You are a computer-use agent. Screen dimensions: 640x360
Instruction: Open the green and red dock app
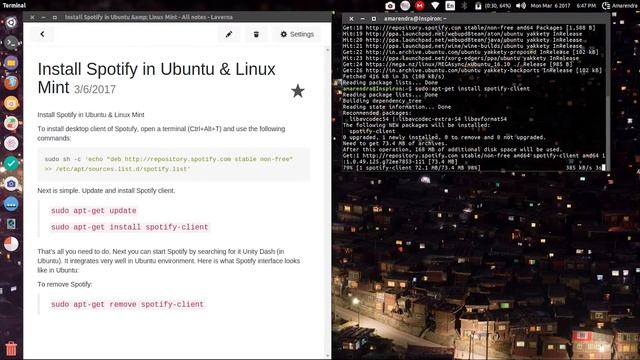point(11,123)
